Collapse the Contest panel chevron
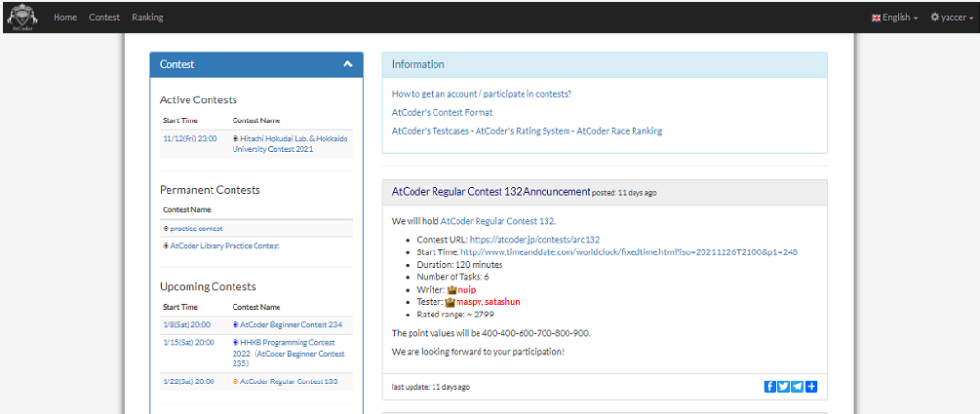The height and width of the screenshot is (414, 980). pyautogui.click(x=348, y=64)
